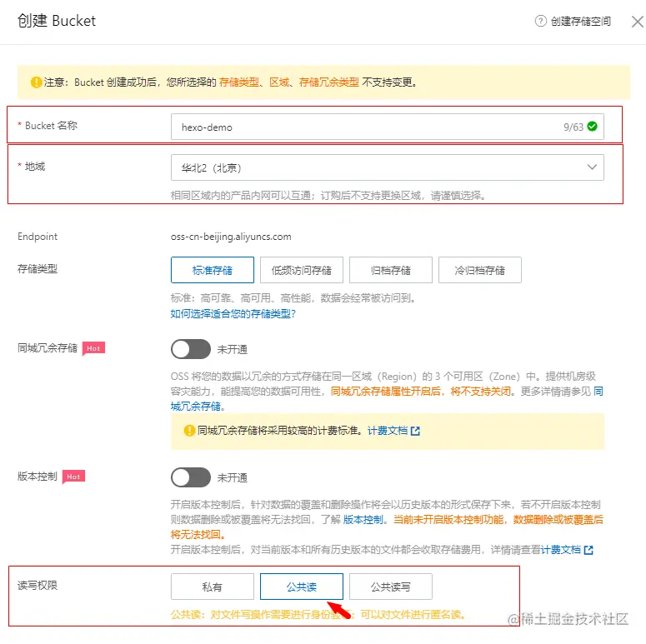Set read/write permission to 私有

pos(213,587)
